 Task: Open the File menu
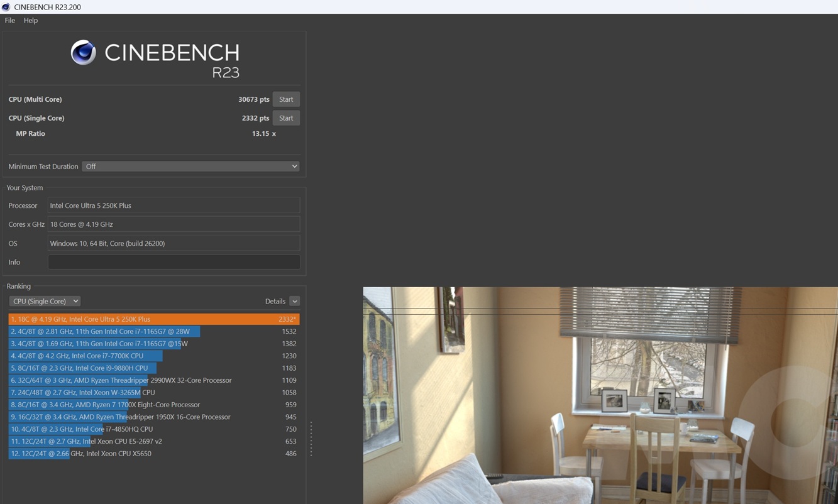coord(10,20)
